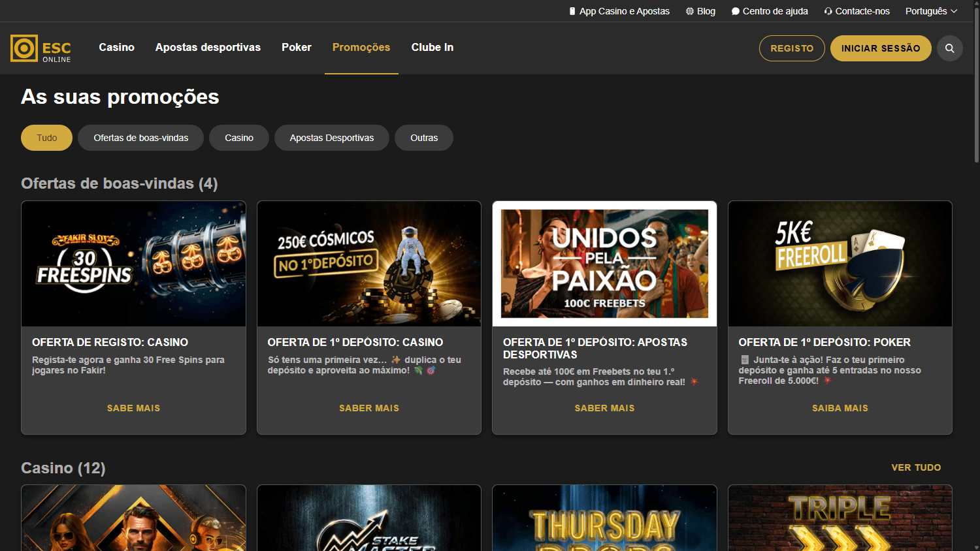Open the Stake Master promotion thumbnail
This screenshot has width=980, height=551.
pyautogui.click(x=369, y=518)
